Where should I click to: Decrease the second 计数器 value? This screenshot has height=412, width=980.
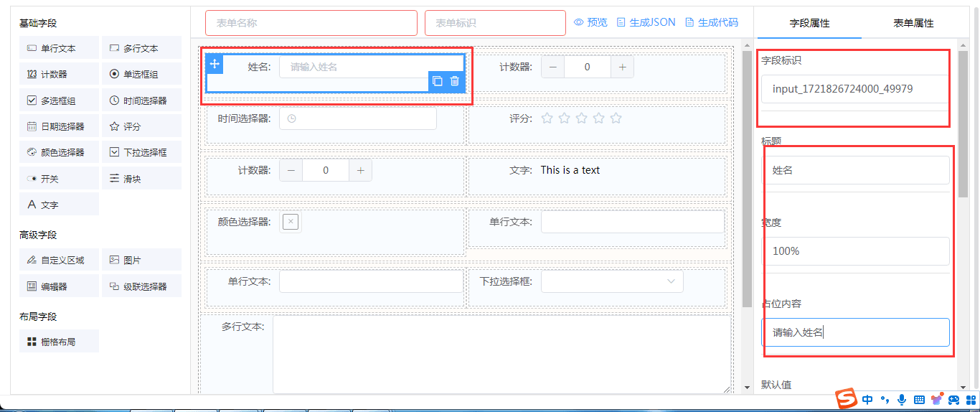(291, 170)
